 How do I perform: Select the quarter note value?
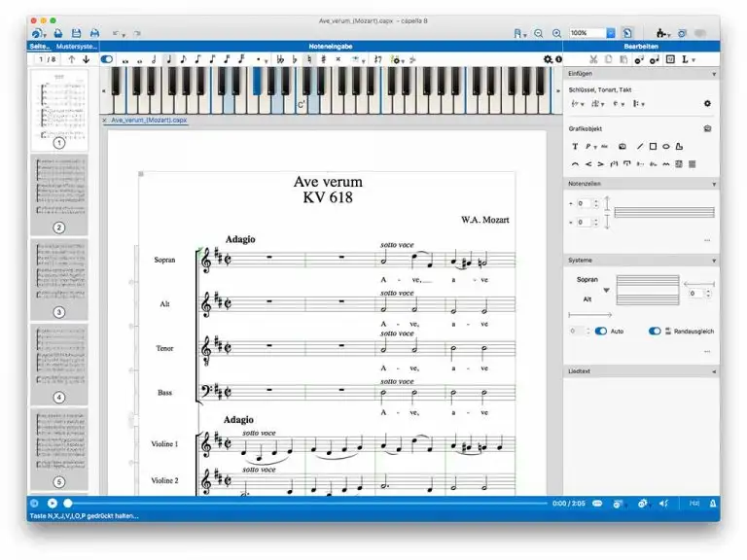168,59
